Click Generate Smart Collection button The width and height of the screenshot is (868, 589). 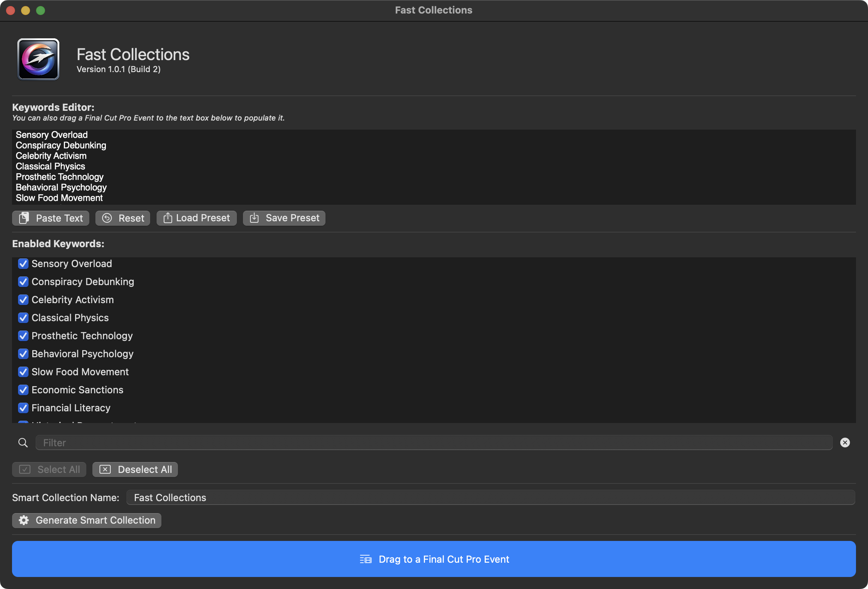[87, 521]
